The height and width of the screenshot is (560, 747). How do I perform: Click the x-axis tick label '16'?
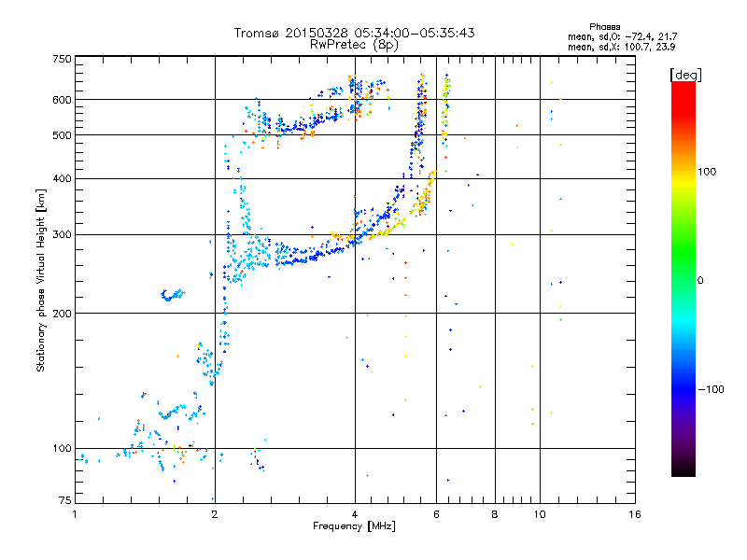click(635, 514)
